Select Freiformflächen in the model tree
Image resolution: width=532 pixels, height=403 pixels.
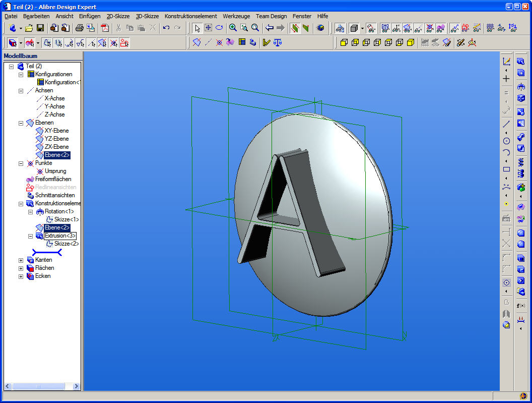click(53, 179)
